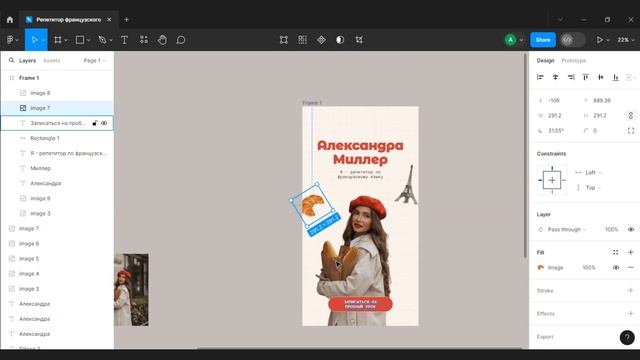The height and width of the screenshot is (360, 640).
Task: Select the Hand tool
Action: tap(162, 40)
